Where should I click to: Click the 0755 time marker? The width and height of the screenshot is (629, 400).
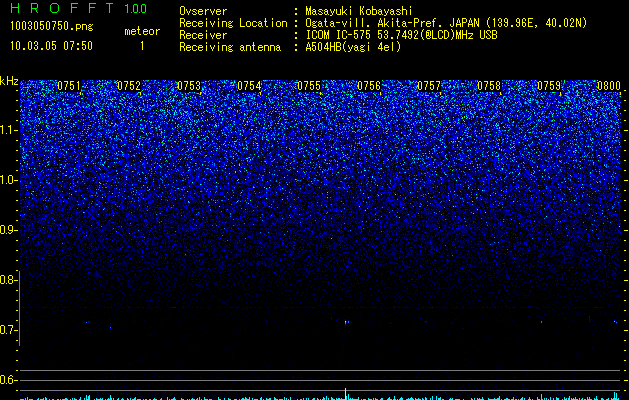tap(309, 86)
